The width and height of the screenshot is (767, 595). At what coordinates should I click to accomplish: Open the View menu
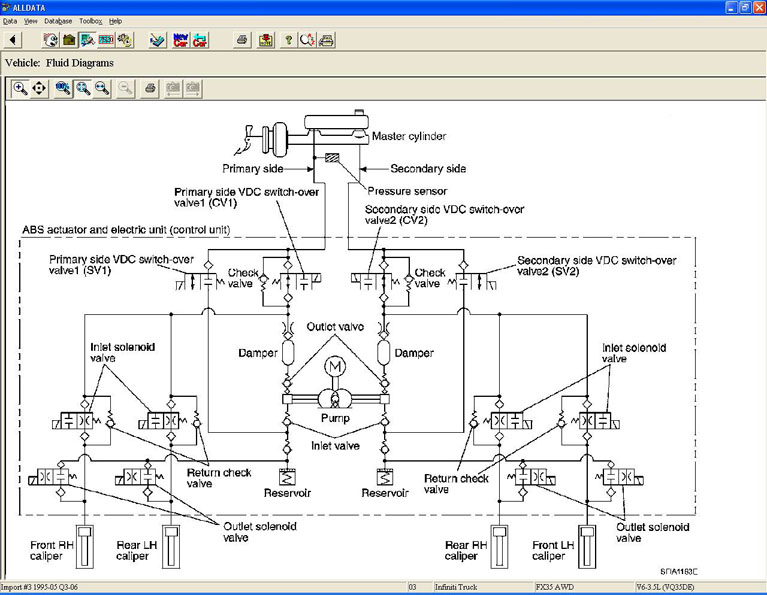click(x=31, y=21)
